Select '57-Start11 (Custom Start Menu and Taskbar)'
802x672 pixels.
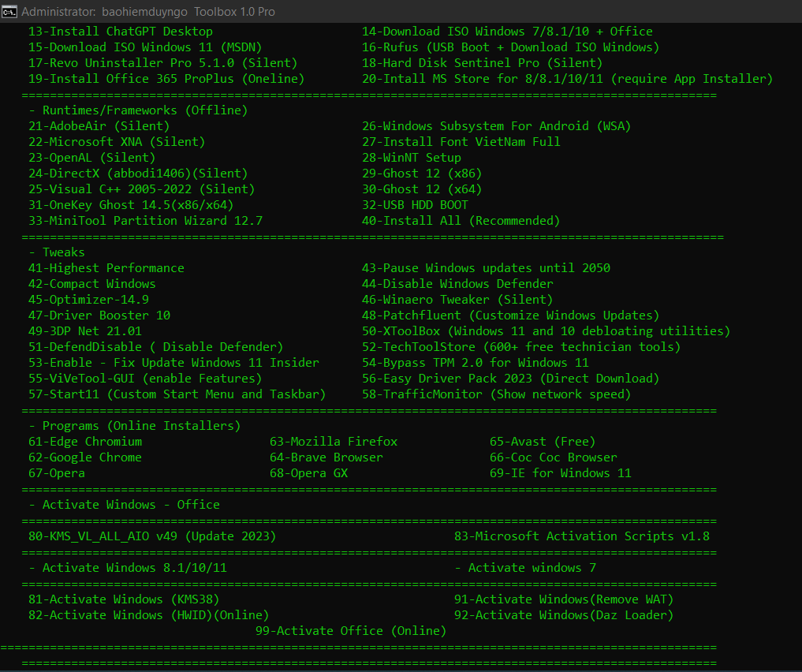(177, 395)
